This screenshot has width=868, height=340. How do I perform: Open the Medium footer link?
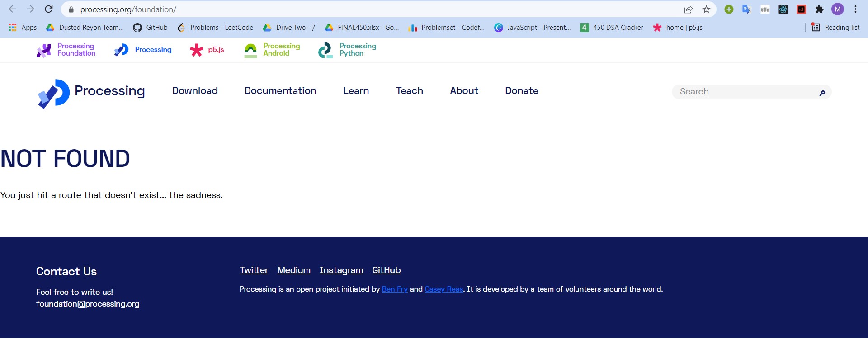(294, 270)
